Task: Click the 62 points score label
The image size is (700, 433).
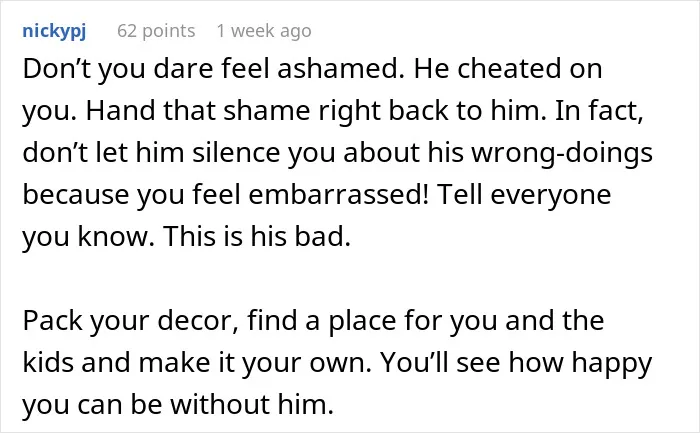Action: [156, 31]
